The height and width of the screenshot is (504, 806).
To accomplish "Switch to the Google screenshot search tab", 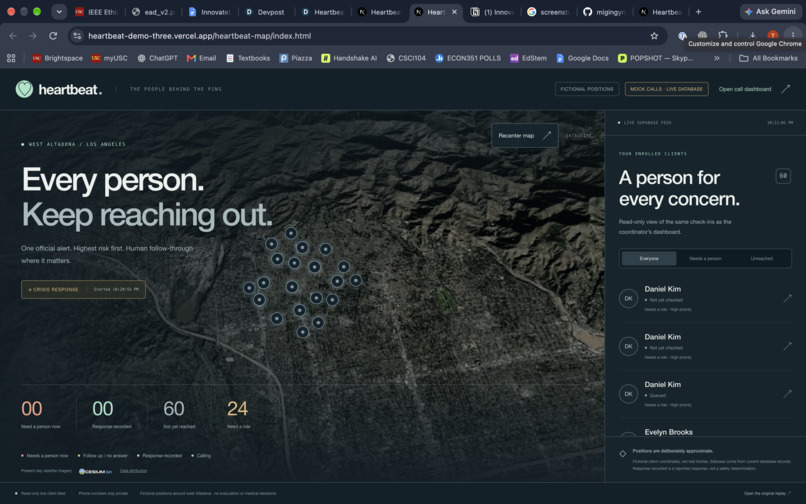I will (x=548, y=12).
